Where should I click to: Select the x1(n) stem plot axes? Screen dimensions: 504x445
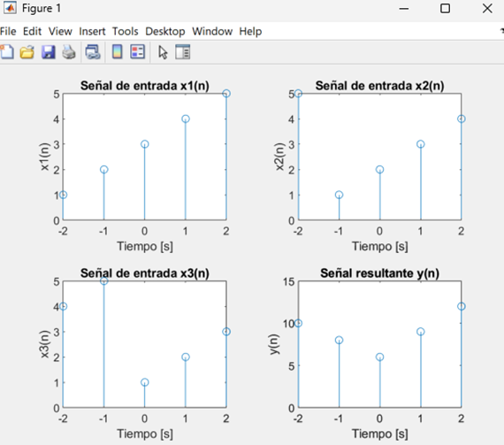click(145, 157)
